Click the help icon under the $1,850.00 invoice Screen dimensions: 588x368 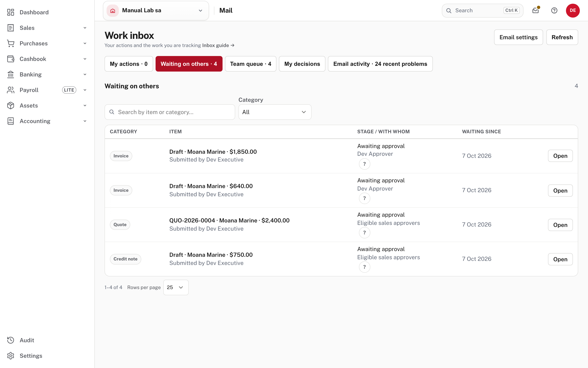click(364, 164)
